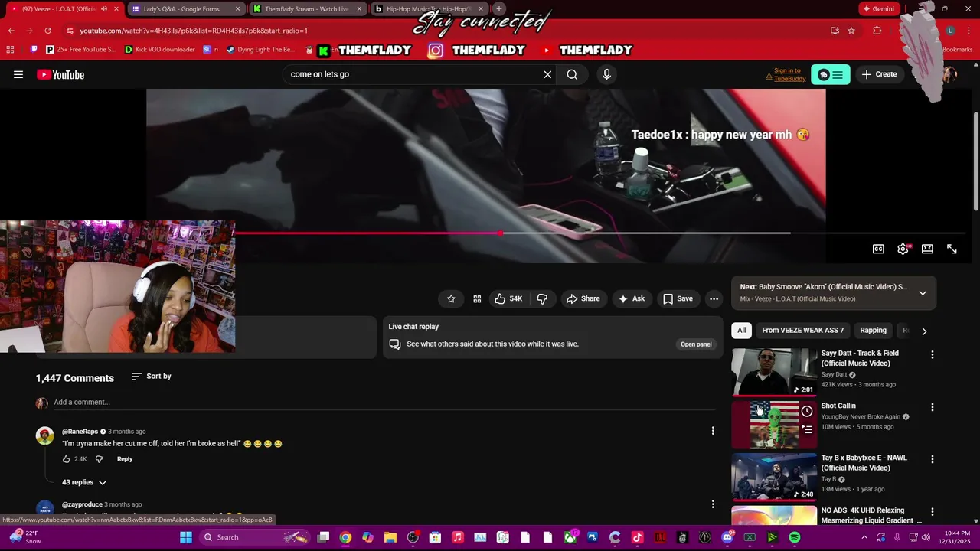
Task: Open the Windows Start menu
Action: [x=186, y=537]
